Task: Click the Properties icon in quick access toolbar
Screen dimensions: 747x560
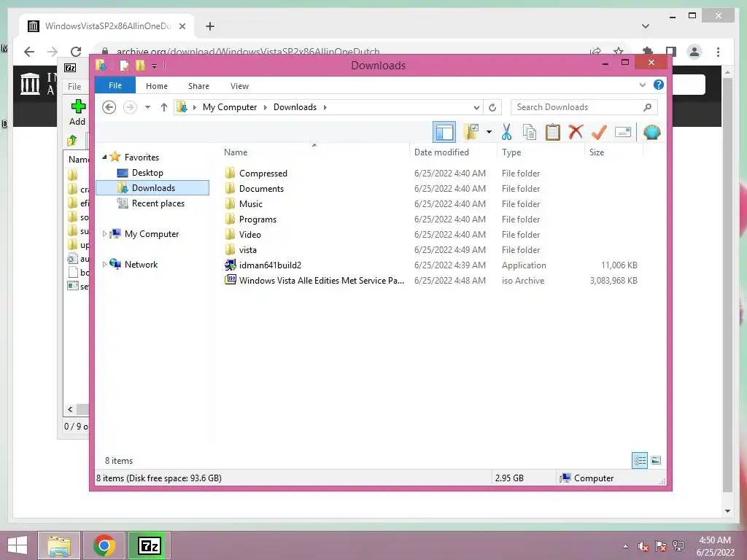Action: point(124,65)
